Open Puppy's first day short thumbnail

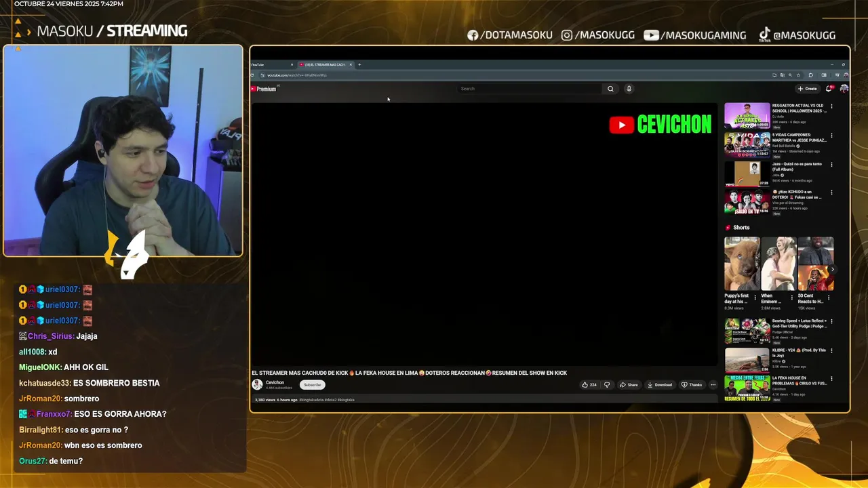pyautogui.click(x=743, y=264)
